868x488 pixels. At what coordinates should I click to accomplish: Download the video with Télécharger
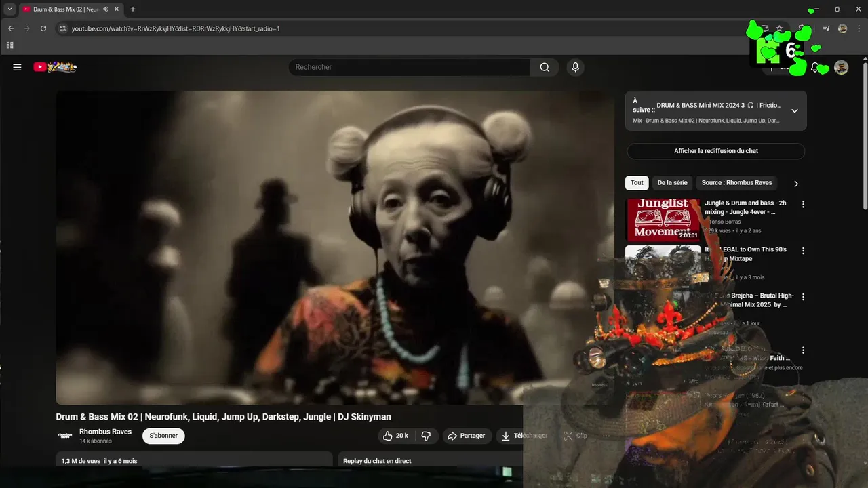tap(524, 436)
